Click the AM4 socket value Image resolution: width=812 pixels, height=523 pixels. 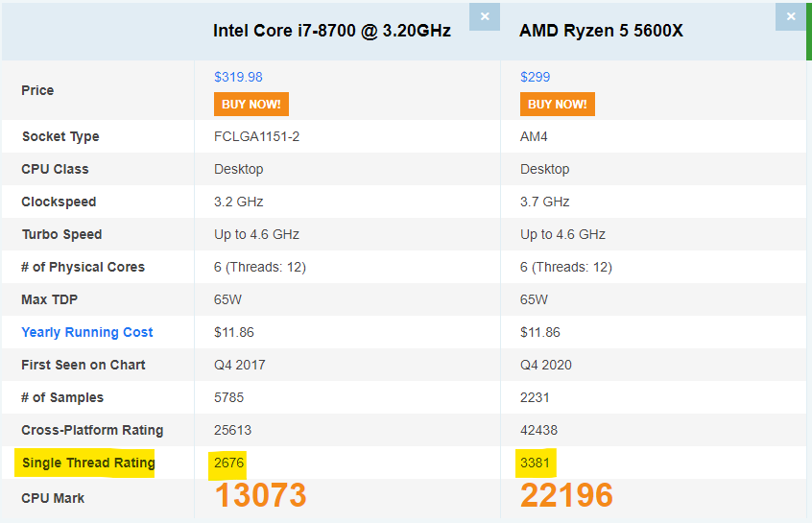point(534,136)
